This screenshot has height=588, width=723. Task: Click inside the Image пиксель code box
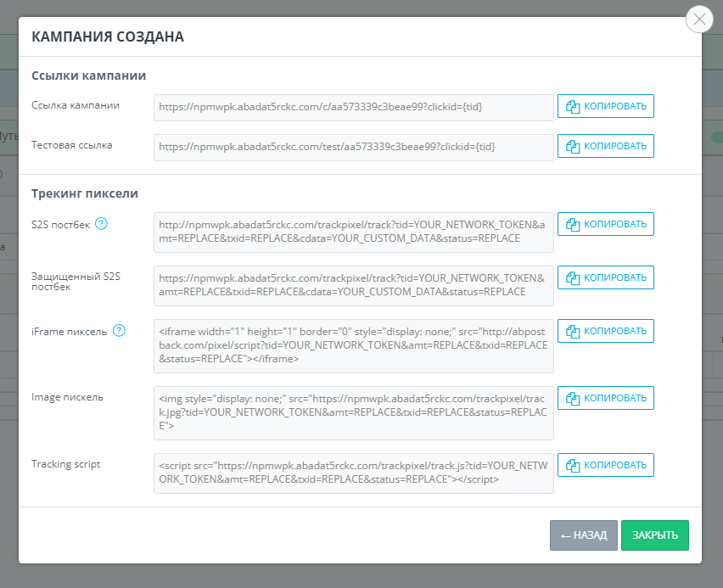353,412
